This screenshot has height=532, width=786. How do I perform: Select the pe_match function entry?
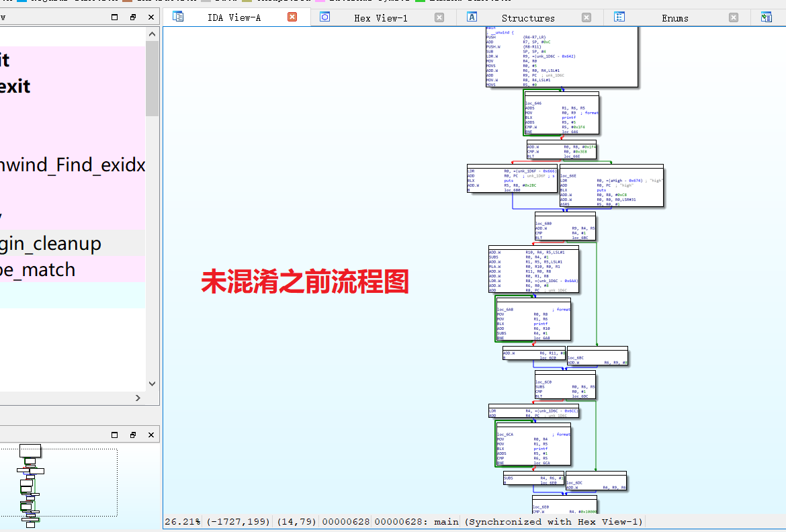pos(73,270)
